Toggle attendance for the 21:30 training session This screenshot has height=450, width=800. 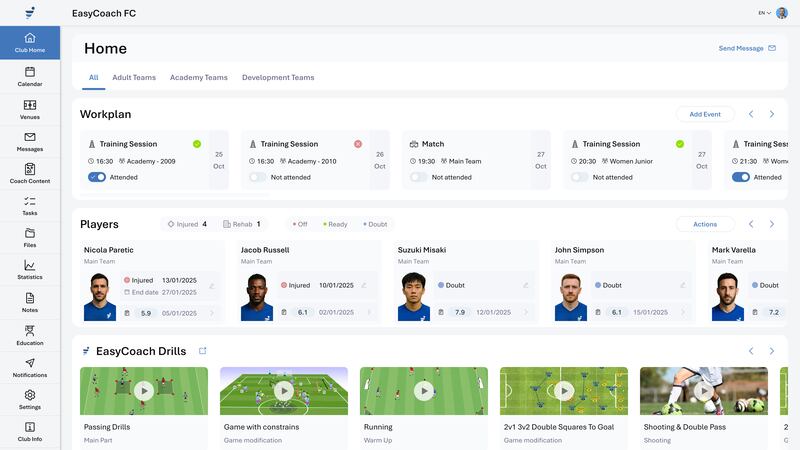[741, 177]
